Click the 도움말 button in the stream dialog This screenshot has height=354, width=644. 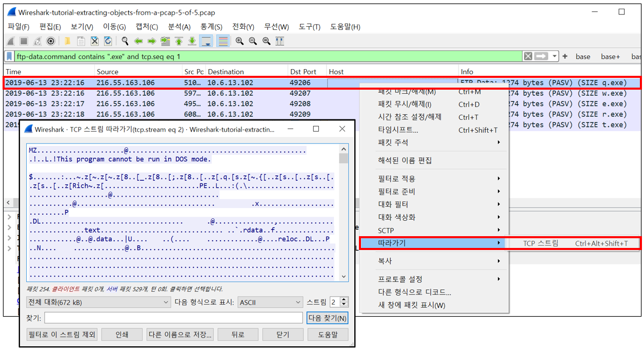coord(328,335)
